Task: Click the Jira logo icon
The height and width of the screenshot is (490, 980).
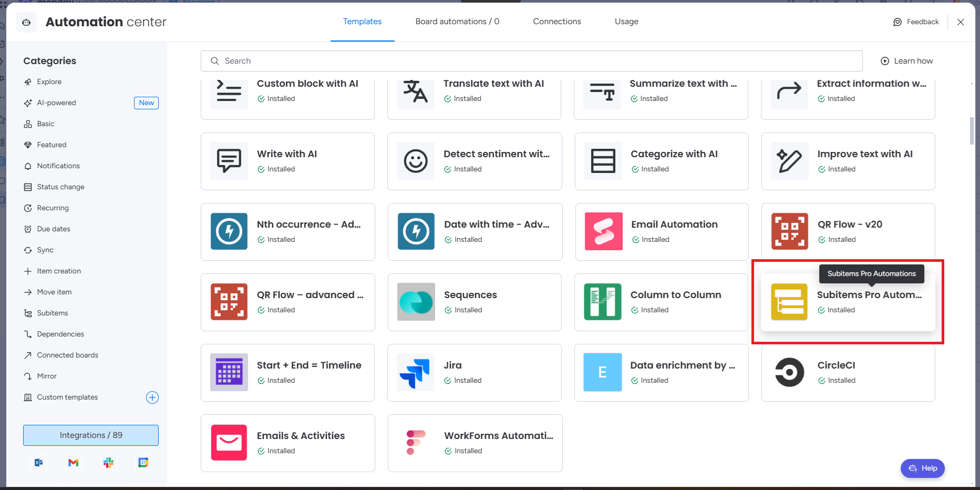Action: pyautogui.click(x=416, y=372)
